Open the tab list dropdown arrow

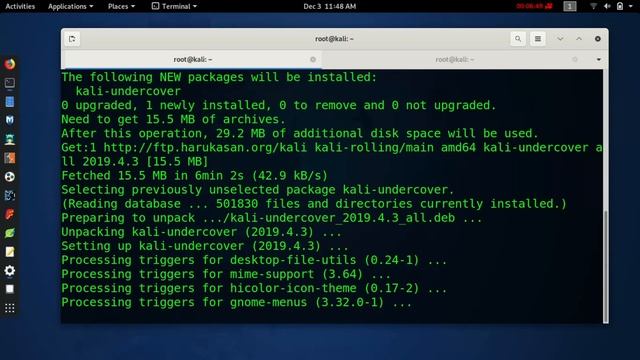click(x=599, y=60)
